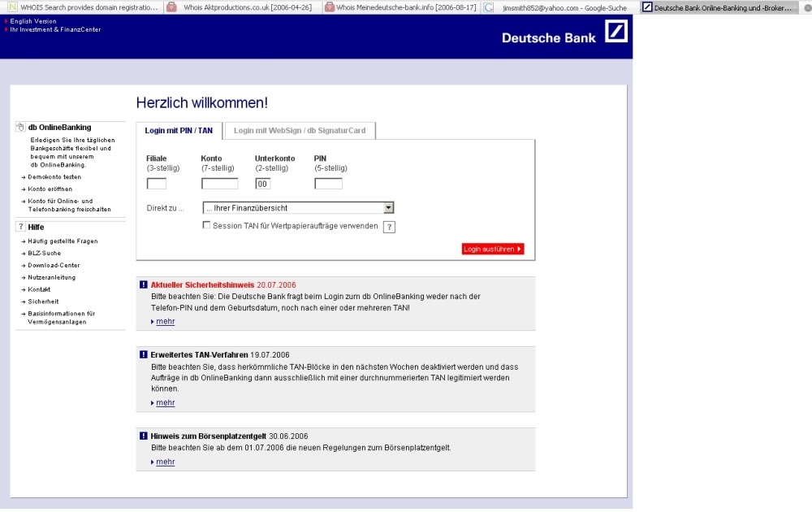Open mehr link under Erweitertes TAN-Verfahren
The image size is (812, 512).
(x=165, y=402)
